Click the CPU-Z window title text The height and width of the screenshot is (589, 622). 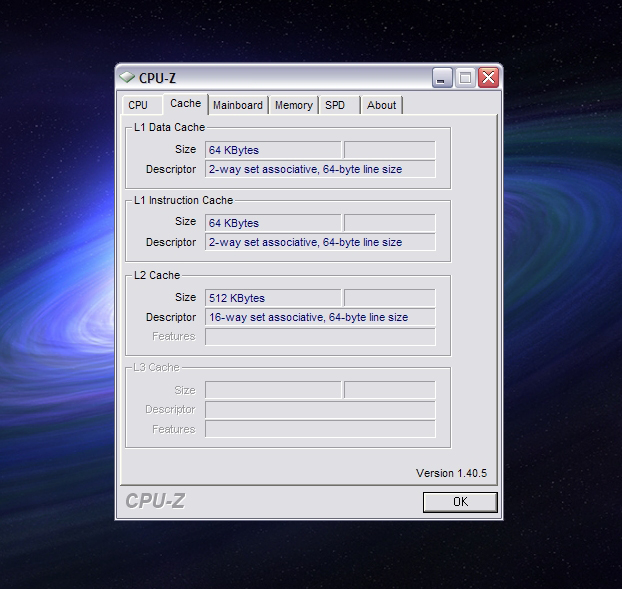(157, 78)
